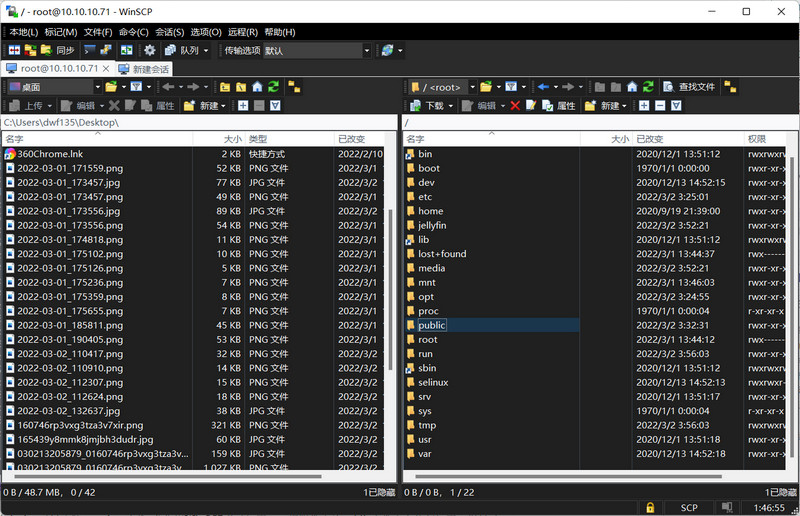Select local file 2022-03-01_175126.png

click(x=70, y=268)
